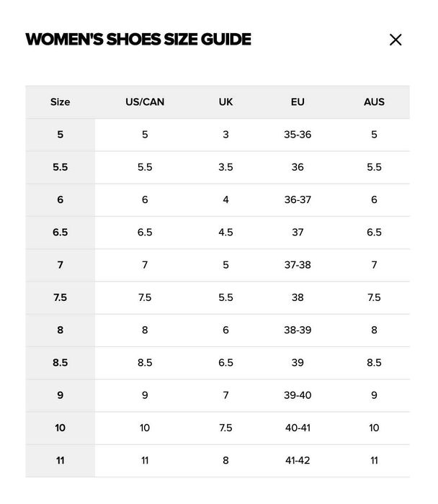This screenshot has height=504, width=438.
Task: Click EU value 37-38
Action: click(298, 265)
